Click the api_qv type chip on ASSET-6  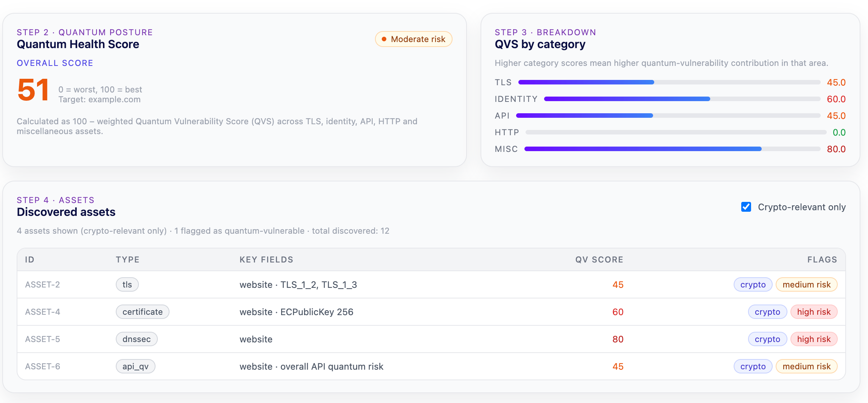[135, 366]
